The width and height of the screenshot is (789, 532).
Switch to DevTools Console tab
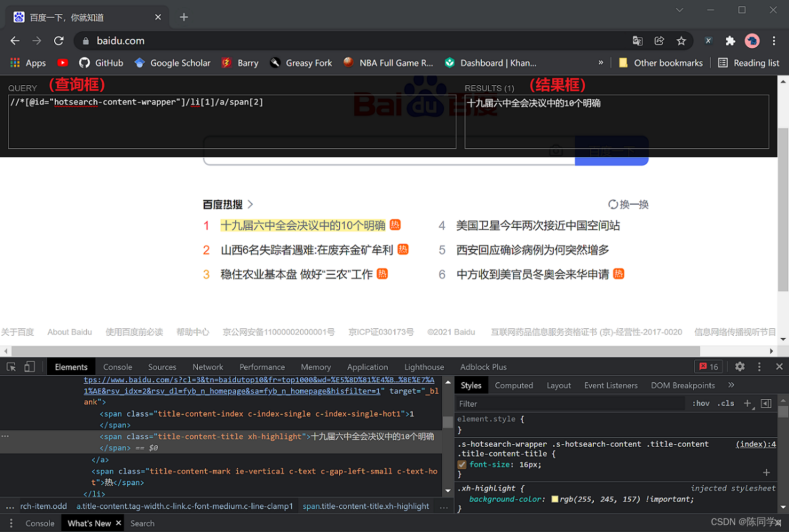[118, 367]
